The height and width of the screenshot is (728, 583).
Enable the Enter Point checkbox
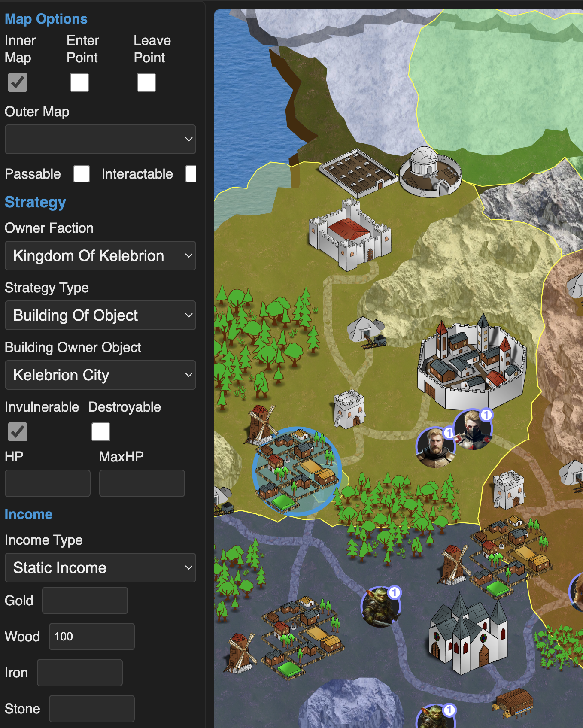tap(79, 82)
